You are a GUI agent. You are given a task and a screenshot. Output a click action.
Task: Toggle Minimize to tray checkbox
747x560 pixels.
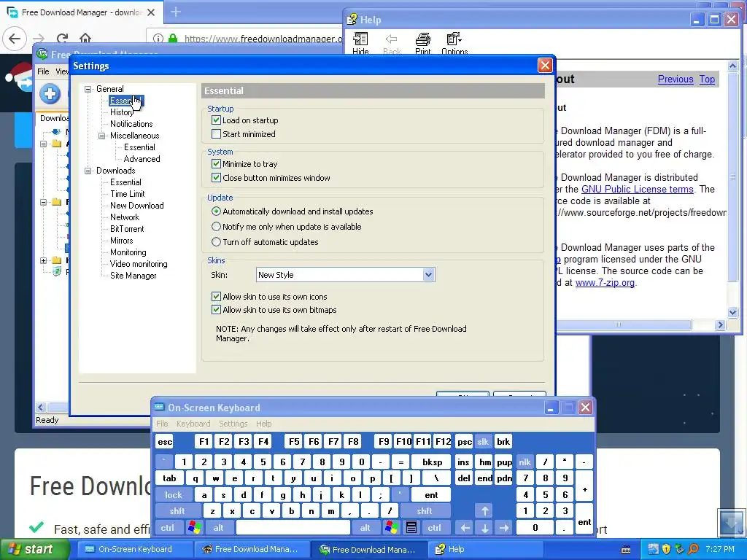coord(216,164)
